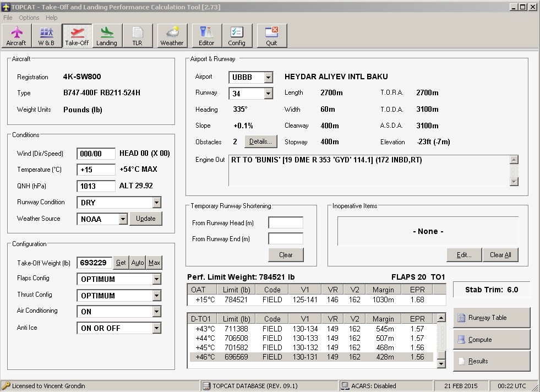The width and height of the screenshot is (540, 392).
Task: Open the Aircraft toolbar section
Action: pyautogui.click(x=16, y=35)
